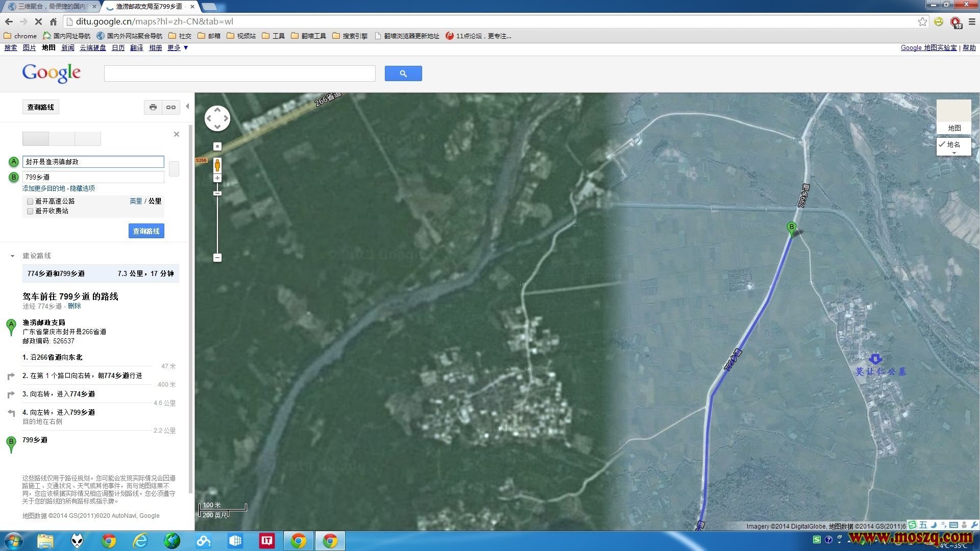Click the map pan navigation control
The width and height of the screenshot is (980, 551).
pyautogui.click(x=217, y=118)
